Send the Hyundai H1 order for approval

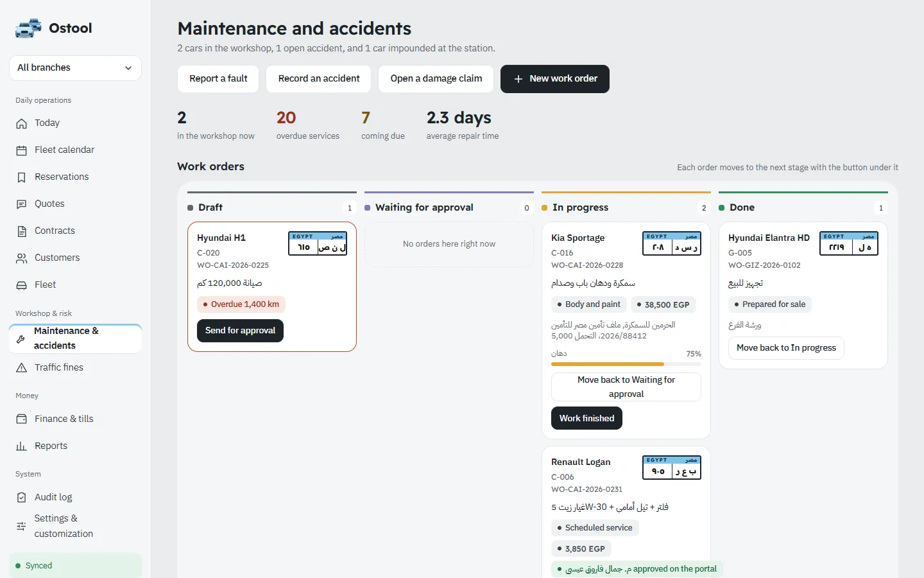click(x=240, y=331)
